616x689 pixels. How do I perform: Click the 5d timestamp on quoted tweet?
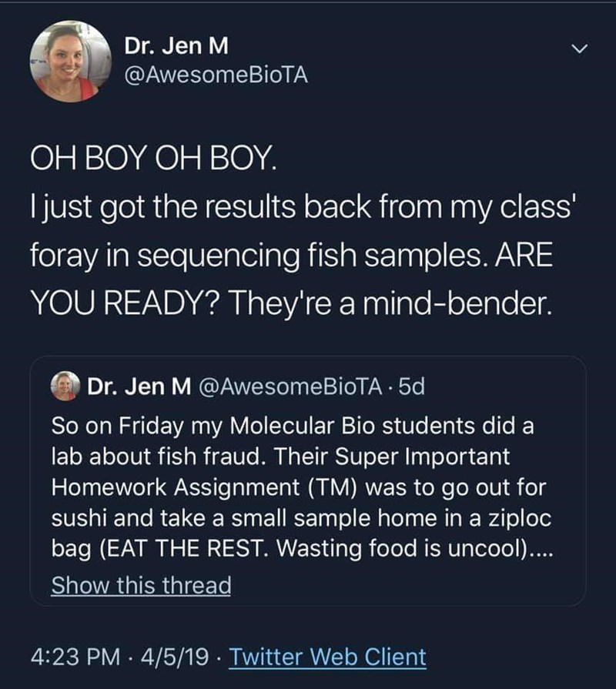(x=413, y=386)
